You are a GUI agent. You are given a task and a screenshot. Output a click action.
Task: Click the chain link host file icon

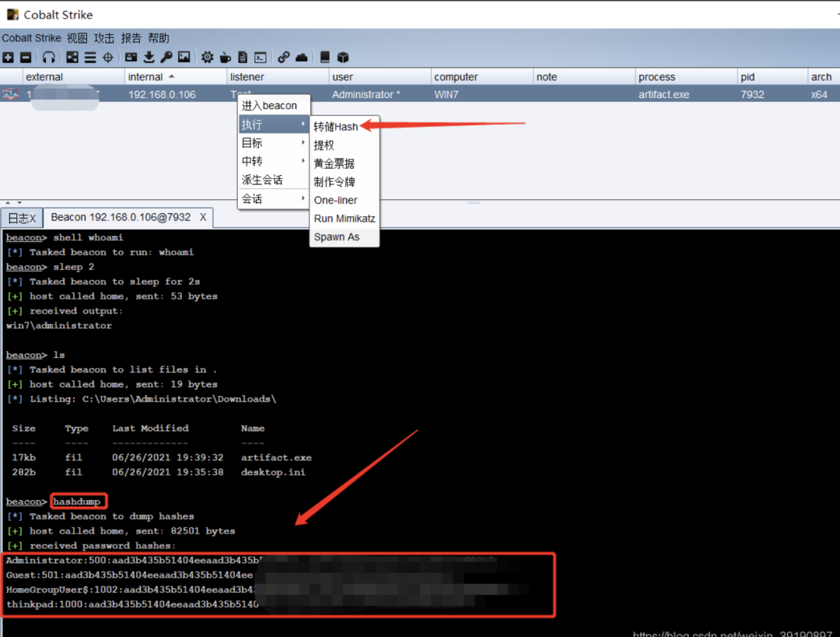[x=283, y=58]
